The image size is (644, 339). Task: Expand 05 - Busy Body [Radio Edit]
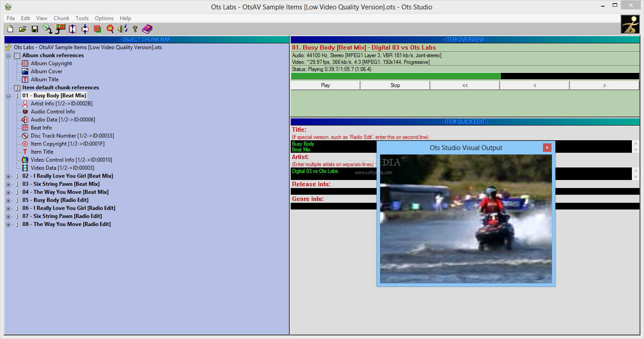8,201
